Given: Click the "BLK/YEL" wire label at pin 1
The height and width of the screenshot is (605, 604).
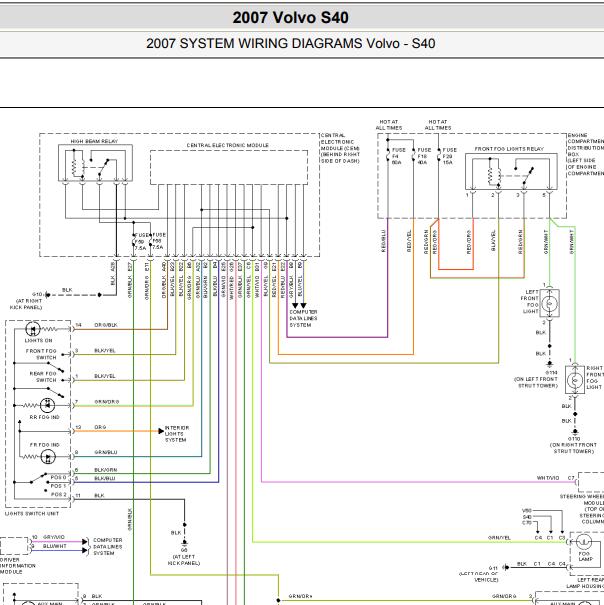Looking at the screenshot, I should (x=105, y=376).
